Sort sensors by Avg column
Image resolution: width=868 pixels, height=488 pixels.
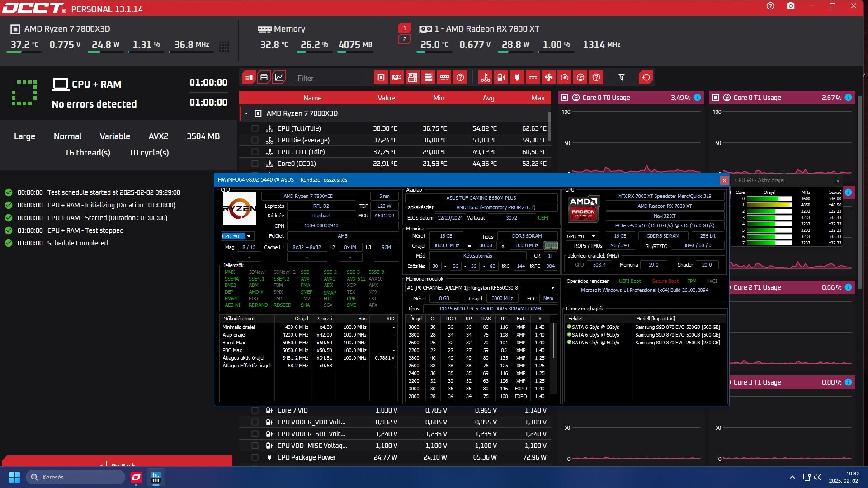click(x=488, y=98)
